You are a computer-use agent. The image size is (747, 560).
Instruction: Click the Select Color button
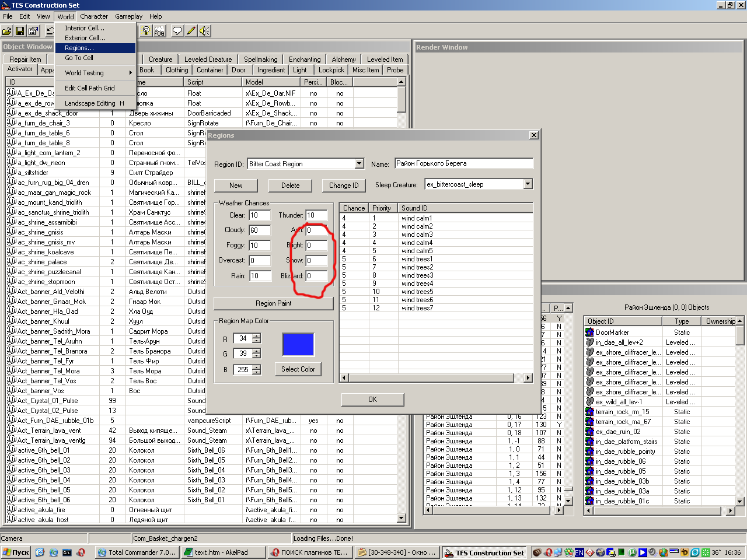pos(298,369)
